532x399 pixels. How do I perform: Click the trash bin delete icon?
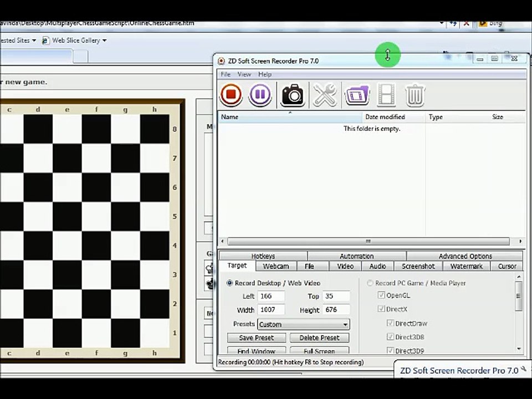point(415,95)
